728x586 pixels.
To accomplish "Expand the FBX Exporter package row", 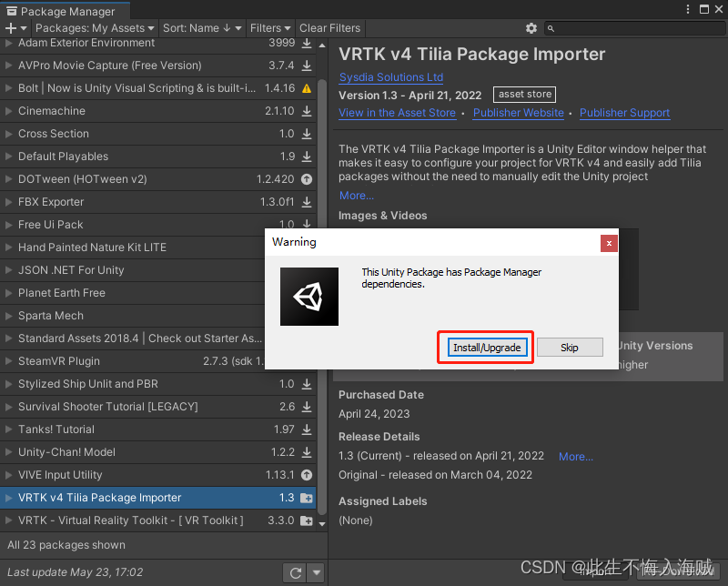I will (x=8, y=202).
